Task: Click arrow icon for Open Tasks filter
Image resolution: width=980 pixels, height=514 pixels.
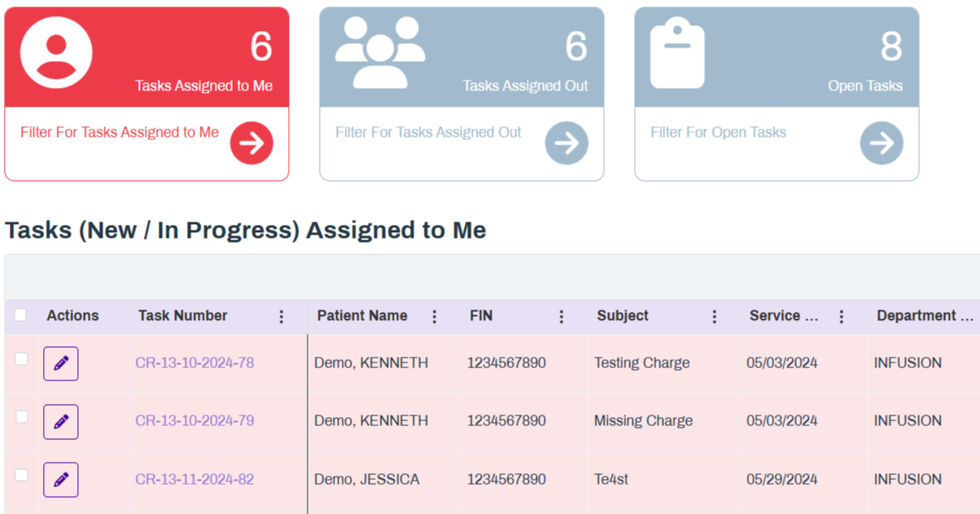Action: pyautogui.click(x=882, y=143)
